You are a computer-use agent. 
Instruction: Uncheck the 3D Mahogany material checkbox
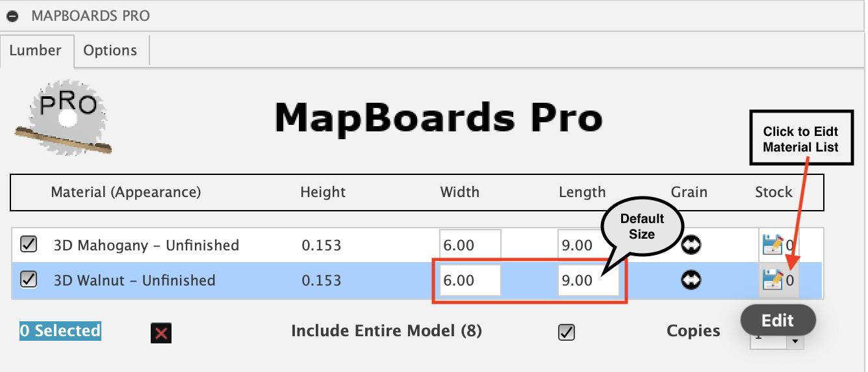(x=29, y=245)
